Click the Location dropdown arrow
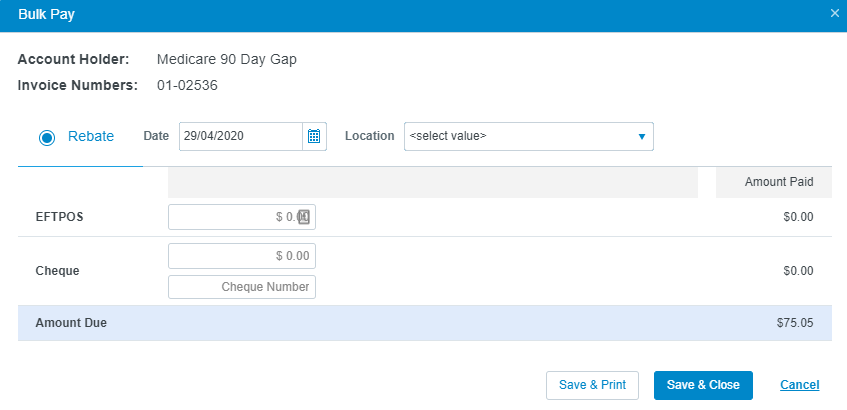The image size is (847, 410). click(x=642, y=137)
